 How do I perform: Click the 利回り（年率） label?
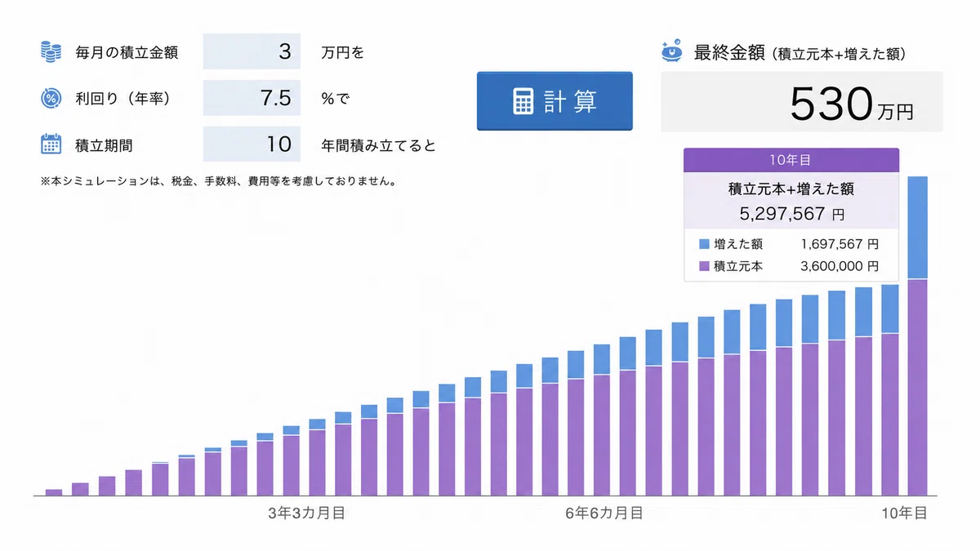tap(123, 99)
